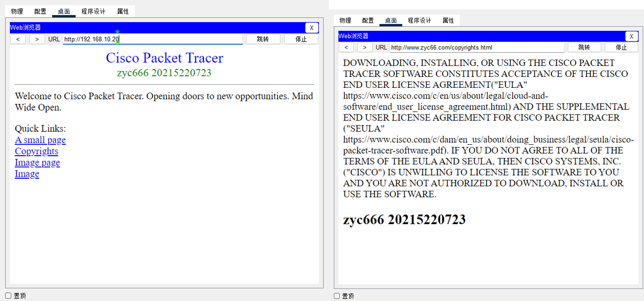Toggle 置顶 checkbox in left window

[x=8, y=296]
